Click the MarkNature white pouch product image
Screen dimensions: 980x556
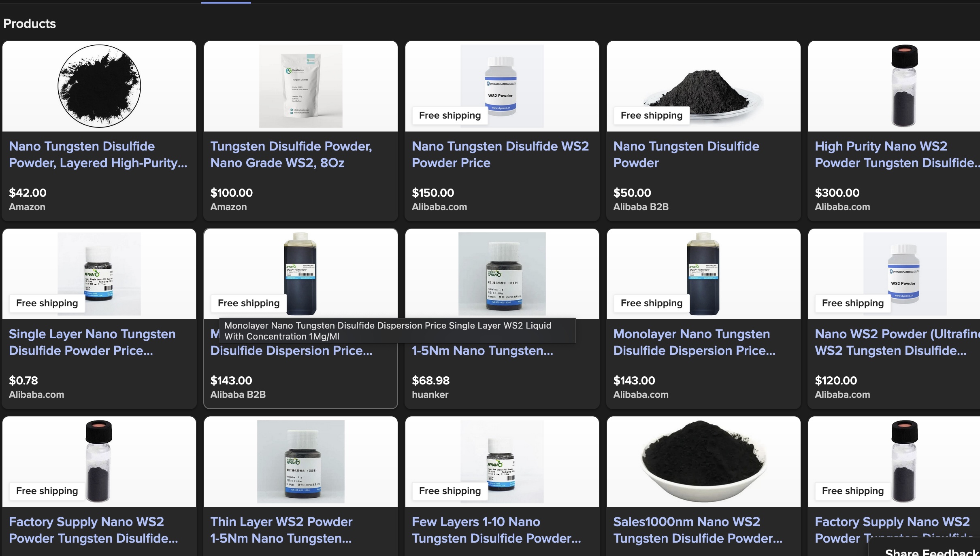tap(300, 86)
